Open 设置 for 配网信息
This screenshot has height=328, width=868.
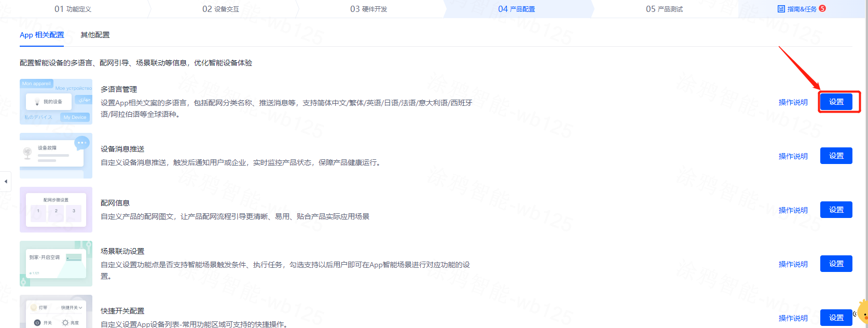click(836, 210)
